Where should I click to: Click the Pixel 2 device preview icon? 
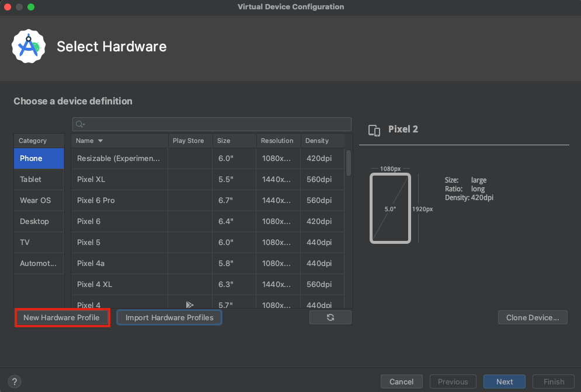coord(374,130)
